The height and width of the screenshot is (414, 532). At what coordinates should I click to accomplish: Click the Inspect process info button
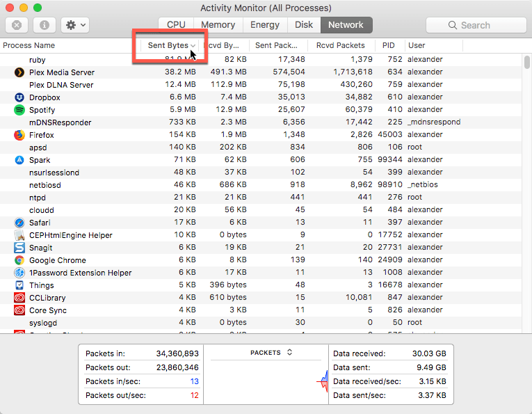[x=45, y=25]
